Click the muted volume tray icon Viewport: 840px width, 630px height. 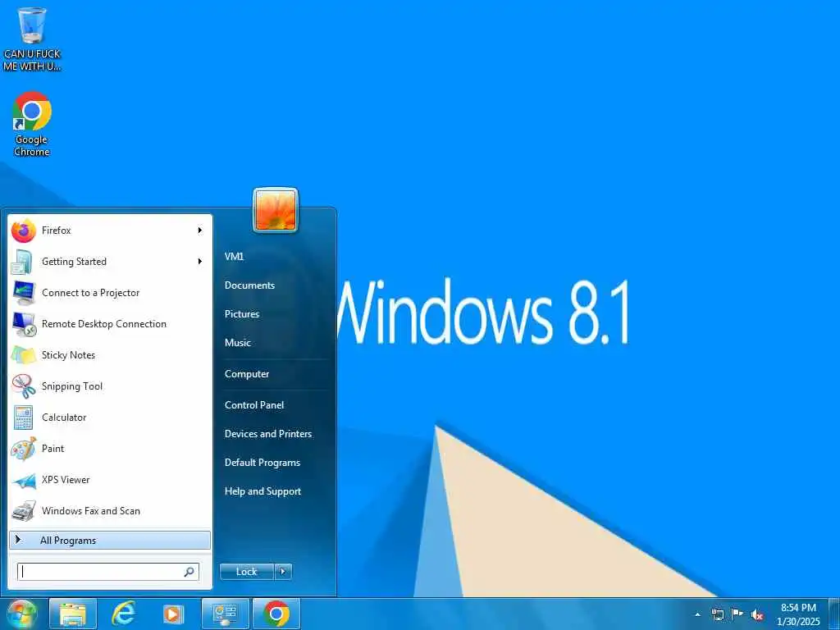coord(757,614)
